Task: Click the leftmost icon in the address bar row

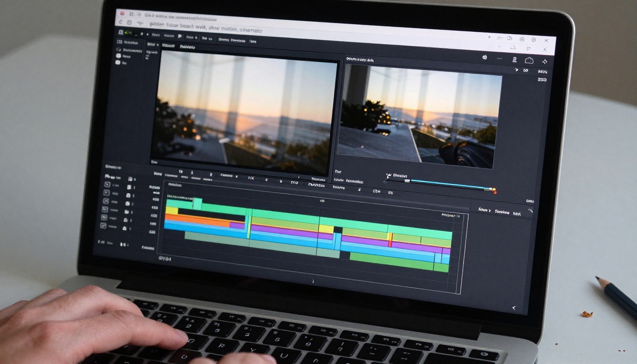Action: pyautogui.click(x=120, y=22)
